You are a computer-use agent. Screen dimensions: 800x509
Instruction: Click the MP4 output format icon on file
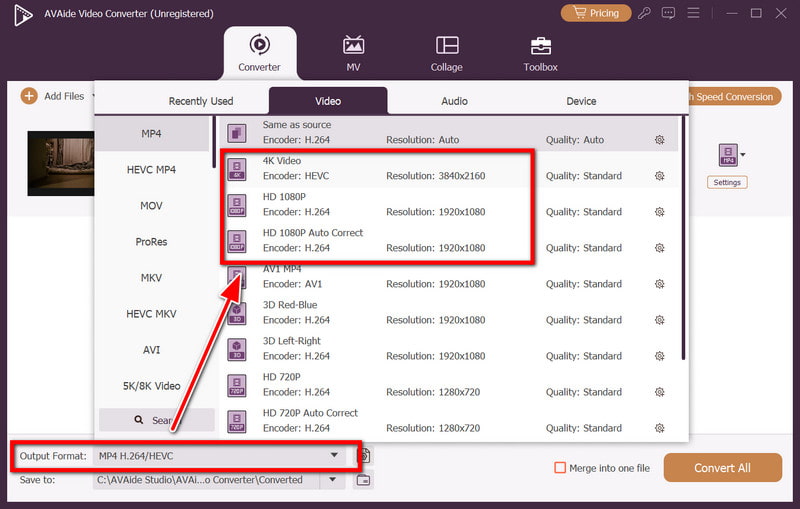point(728,155)
